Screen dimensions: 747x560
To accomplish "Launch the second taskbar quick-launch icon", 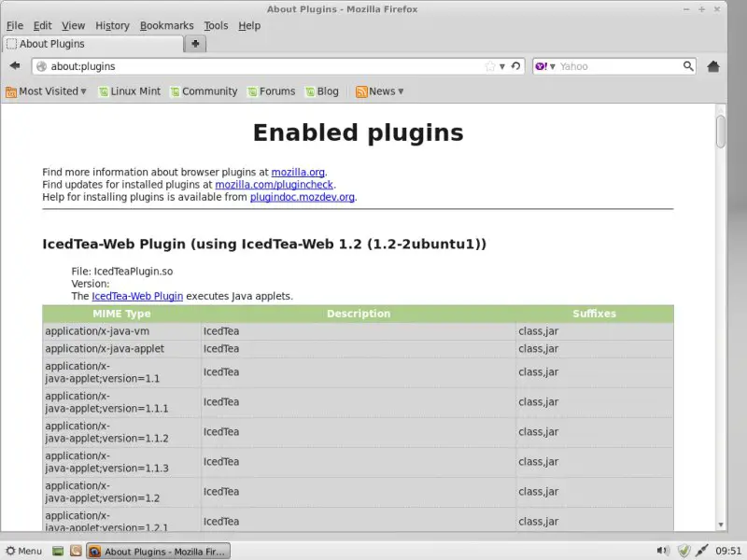I will pos(76,552).
